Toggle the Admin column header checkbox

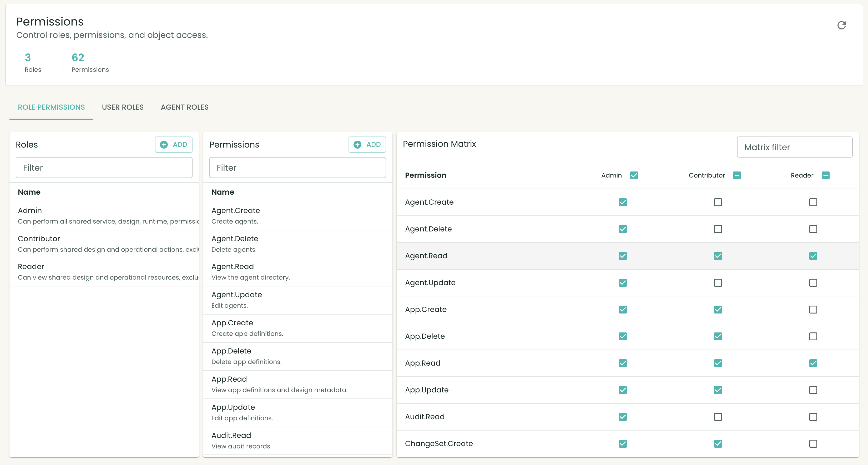634,175
